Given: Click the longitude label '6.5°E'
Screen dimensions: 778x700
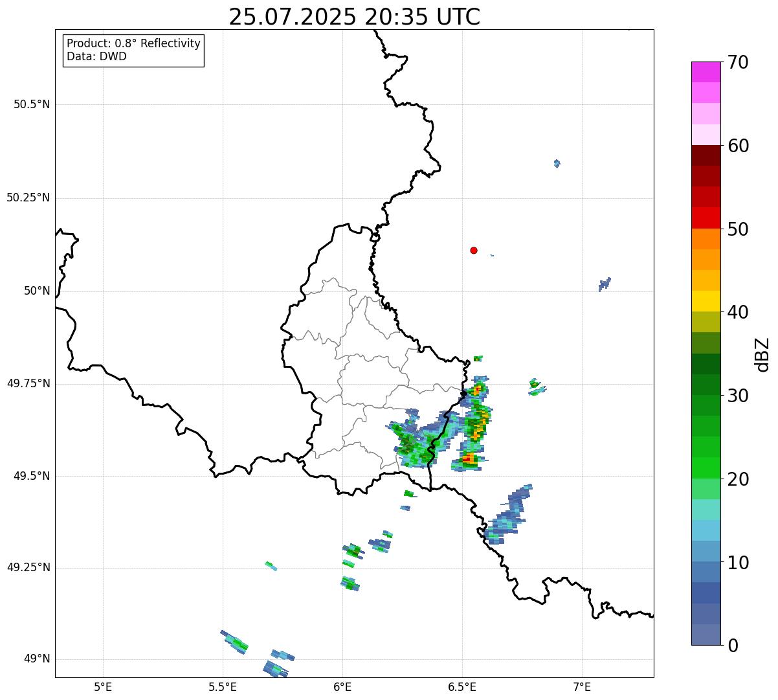Looking at the screenshot, I should tap(462, 687).
